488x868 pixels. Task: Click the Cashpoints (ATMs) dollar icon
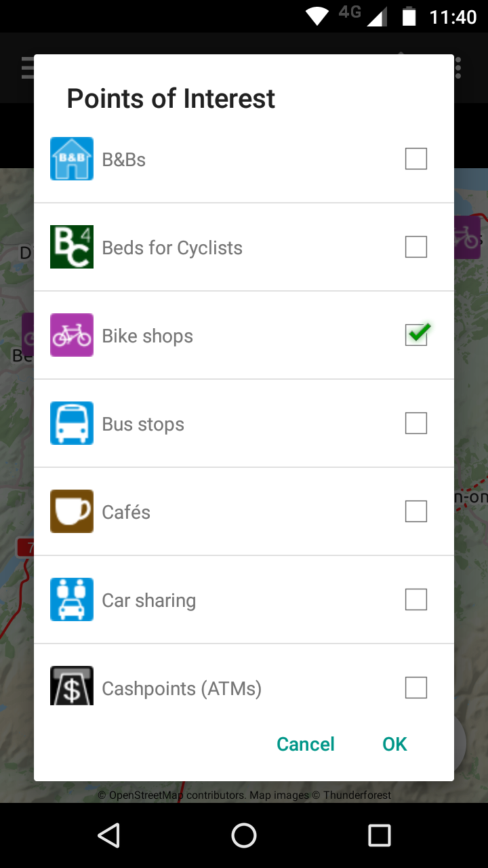point(72,686)
